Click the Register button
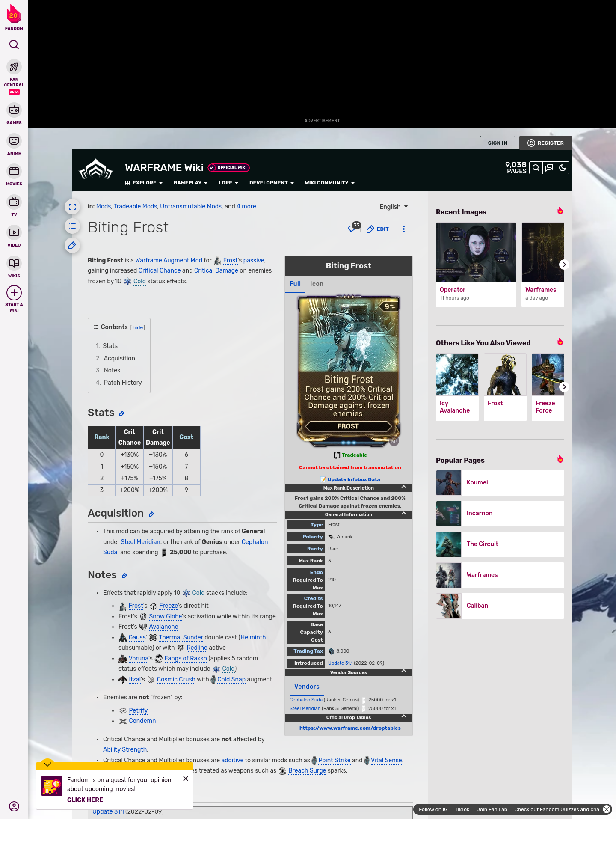The image size is (616, 856). [x=545, y=143]
